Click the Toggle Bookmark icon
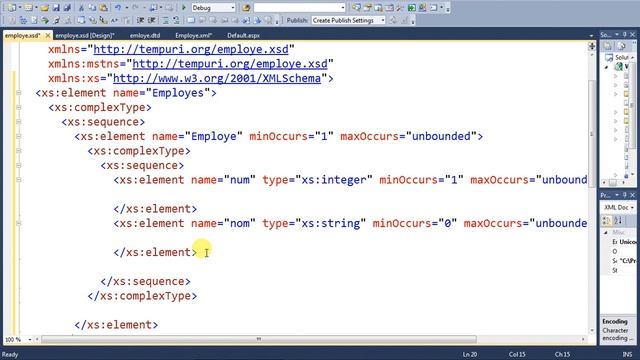This screenshot has height=360, width=640. click(x=191, y=20)
